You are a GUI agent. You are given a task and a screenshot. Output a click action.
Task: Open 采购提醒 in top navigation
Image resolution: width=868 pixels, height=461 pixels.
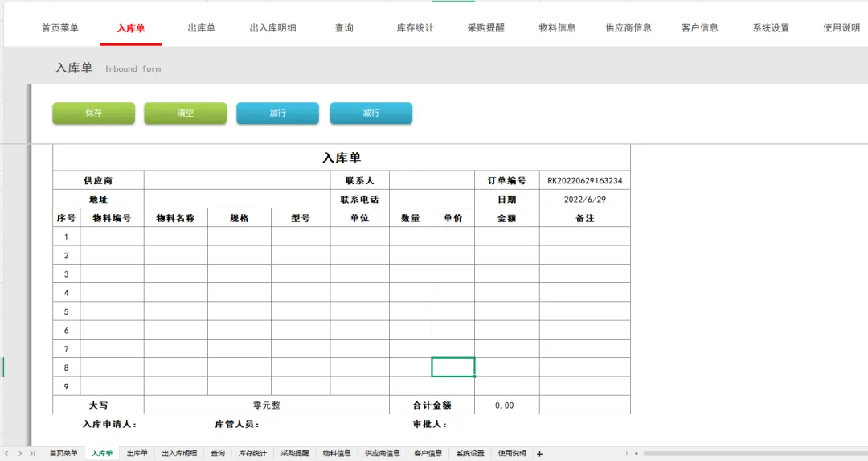pos(486,27)
